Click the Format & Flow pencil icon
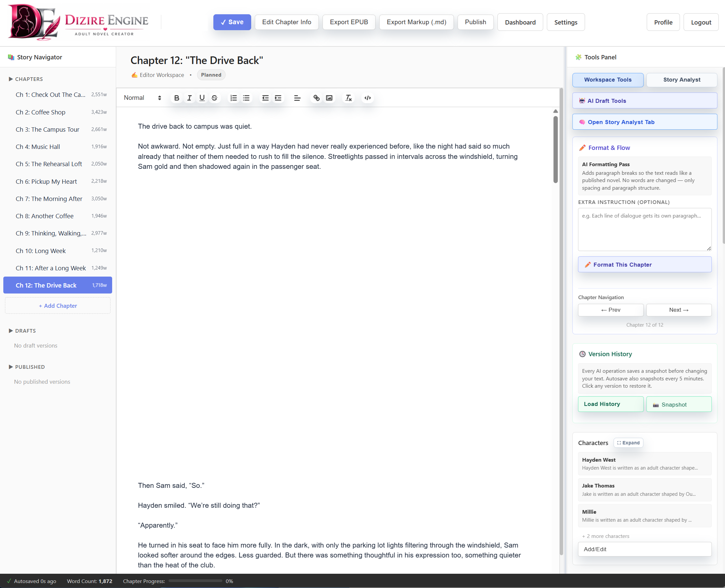 [582, 148]
